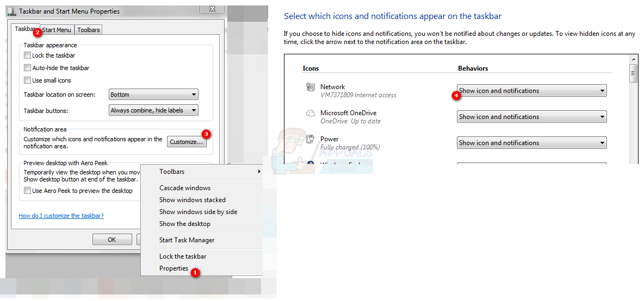Viewport: 644px width, 301px height.
Task: Open Power behavior dropdown
Action: click(532, 143)
